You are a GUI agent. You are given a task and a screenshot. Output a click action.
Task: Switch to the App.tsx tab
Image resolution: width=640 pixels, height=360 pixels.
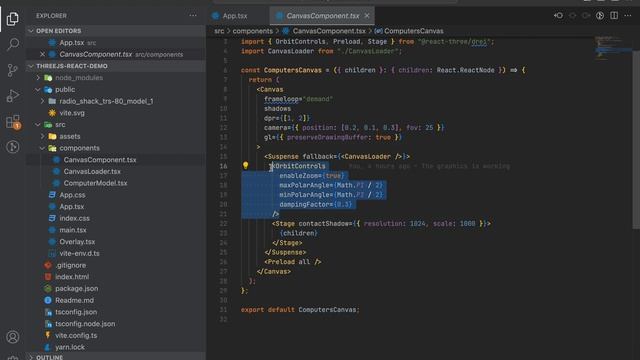pyautogui.click(x=235, y=16)
